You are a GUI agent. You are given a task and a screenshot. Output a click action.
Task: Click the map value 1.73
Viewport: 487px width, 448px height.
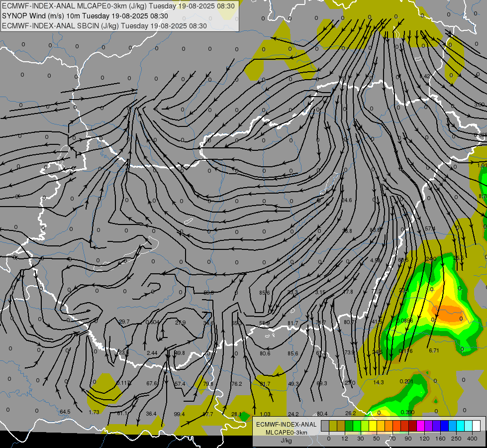click(94, 412)
